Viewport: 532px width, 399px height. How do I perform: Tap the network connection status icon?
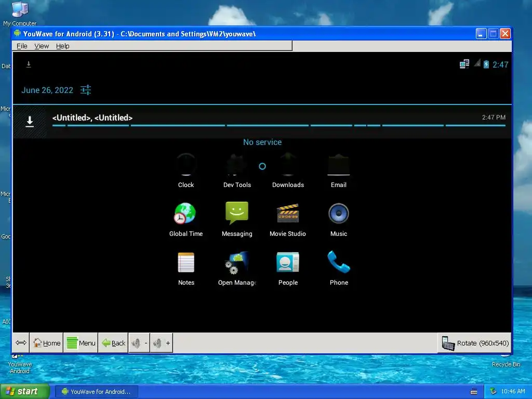[x=464, y=64]
